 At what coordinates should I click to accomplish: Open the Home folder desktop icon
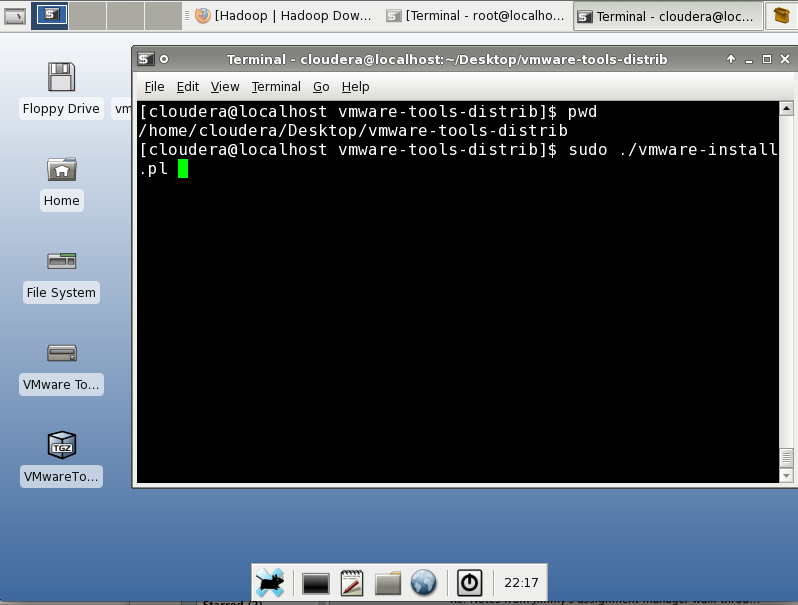point(62,169)
